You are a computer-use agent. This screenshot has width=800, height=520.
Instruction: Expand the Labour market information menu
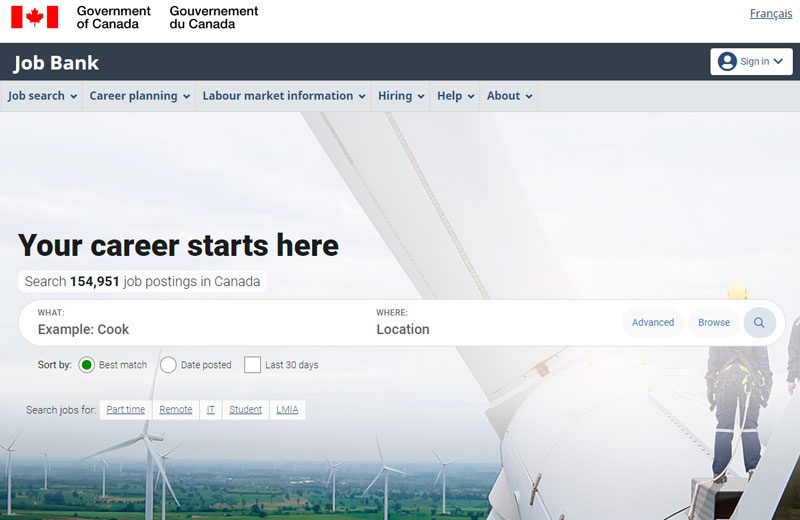click(x=284, y=96)
